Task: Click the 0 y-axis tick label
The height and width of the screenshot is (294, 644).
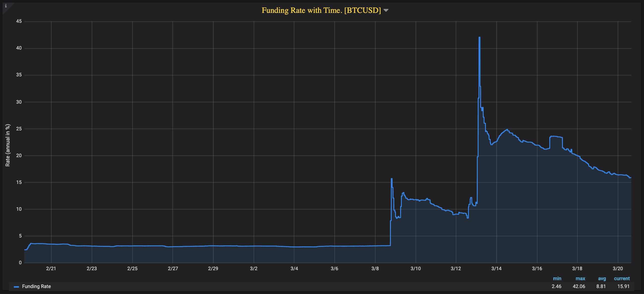Action: coord(20,263)
